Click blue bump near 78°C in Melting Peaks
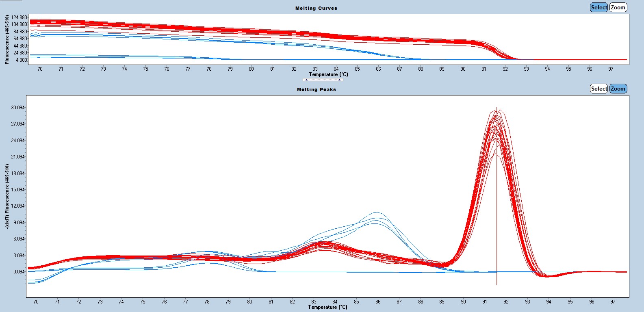Image resolution: width=644 pixels, height=312 pixels. pos(208,252)
